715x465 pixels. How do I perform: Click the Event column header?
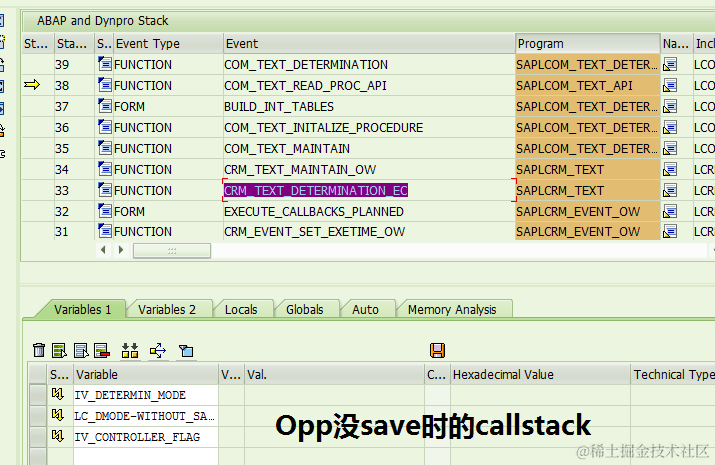[x=369, y=44]
